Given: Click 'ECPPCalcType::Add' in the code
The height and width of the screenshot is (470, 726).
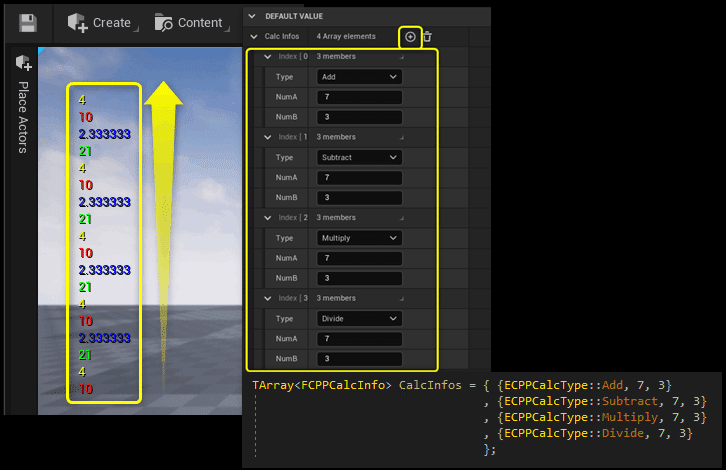Looking at the screenshot, I should click(x=563, y=385).
